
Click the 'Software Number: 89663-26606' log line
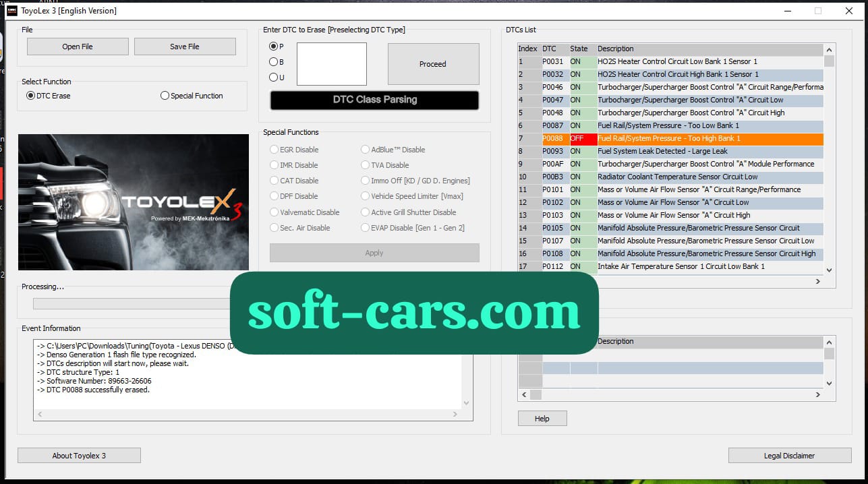pos(94,381)
